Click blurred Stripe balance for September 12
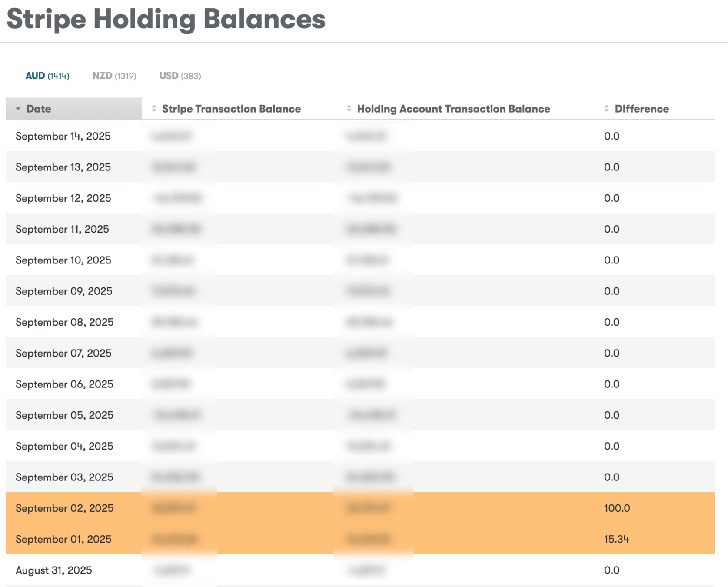728x587 pixels. (177, 198)
